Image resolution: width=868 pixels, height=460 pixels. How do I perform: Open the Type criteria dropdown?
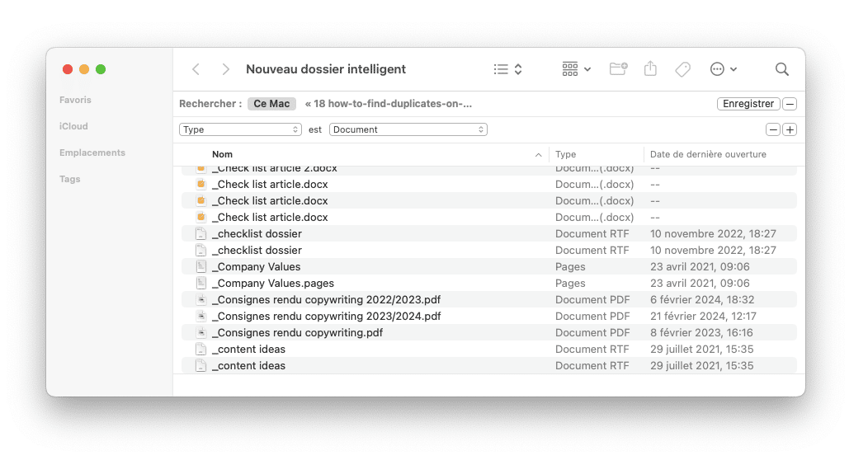[x=241, y=129]
